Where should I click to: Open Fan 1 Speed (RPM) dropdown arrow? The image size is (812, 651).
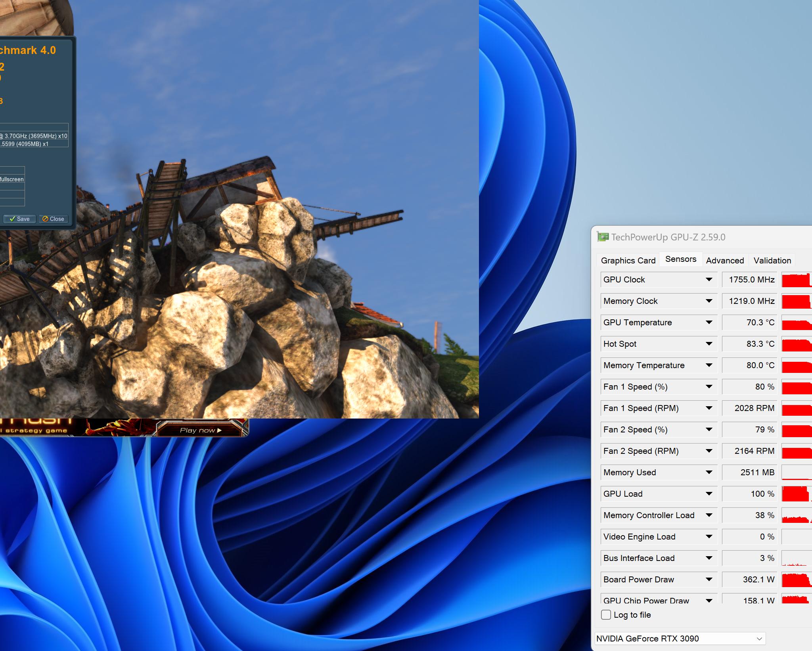click(x=709, y=408)
